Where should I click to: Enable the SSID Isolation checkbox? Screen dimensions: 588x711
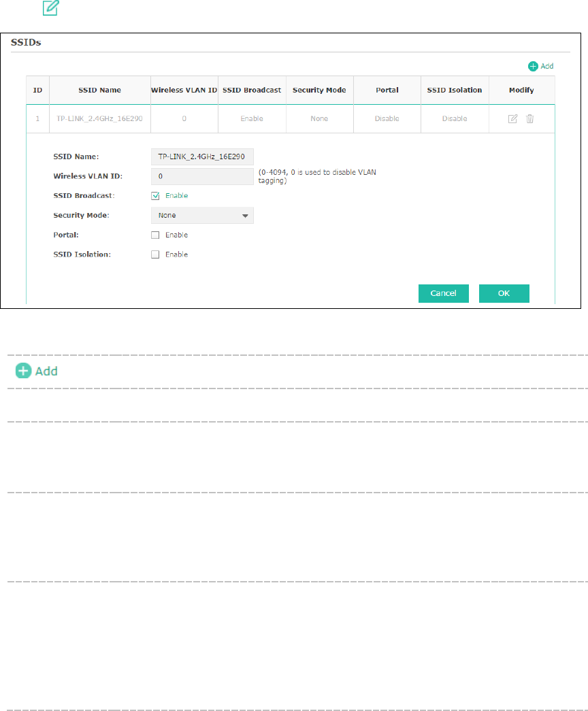(x=155, y=254)
